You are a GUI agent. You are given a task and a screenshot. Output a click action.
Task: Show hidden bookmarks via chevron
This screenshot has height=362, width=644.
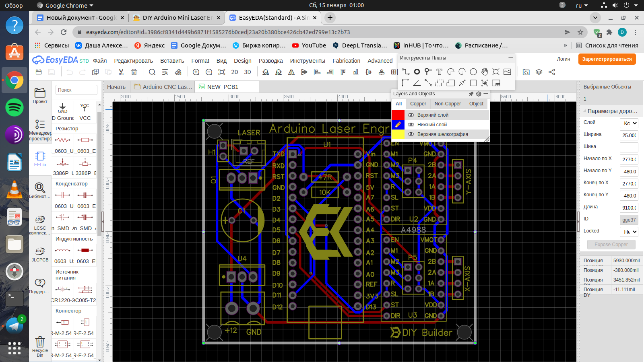pos(566,45)
